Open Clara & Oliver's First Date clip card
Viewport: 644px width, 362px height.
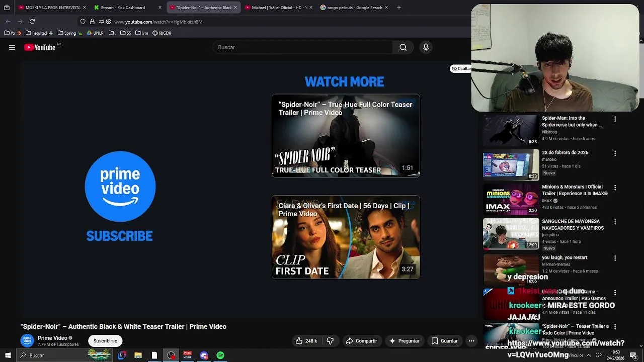[346, 237]
